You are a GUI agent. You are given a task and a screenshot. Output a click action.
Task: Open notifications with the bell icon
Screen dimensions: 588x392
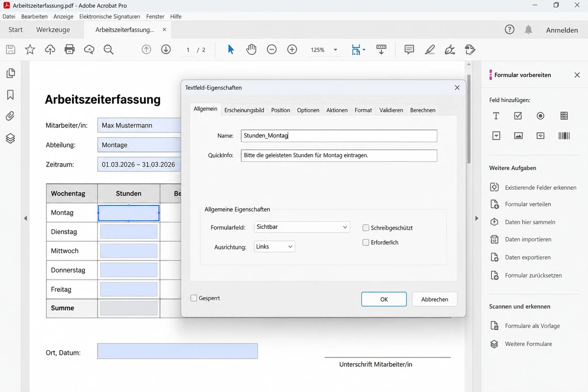[528, 29]
